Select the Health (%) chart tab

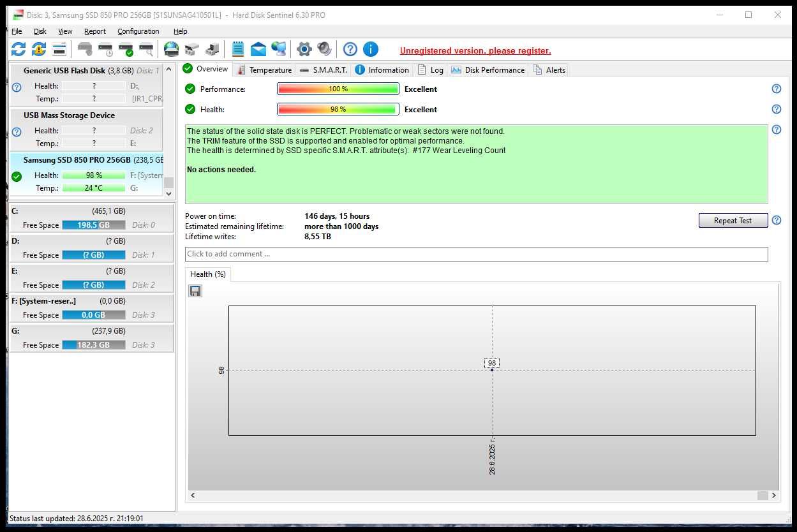pyautogui.click(x=208, y=274)
